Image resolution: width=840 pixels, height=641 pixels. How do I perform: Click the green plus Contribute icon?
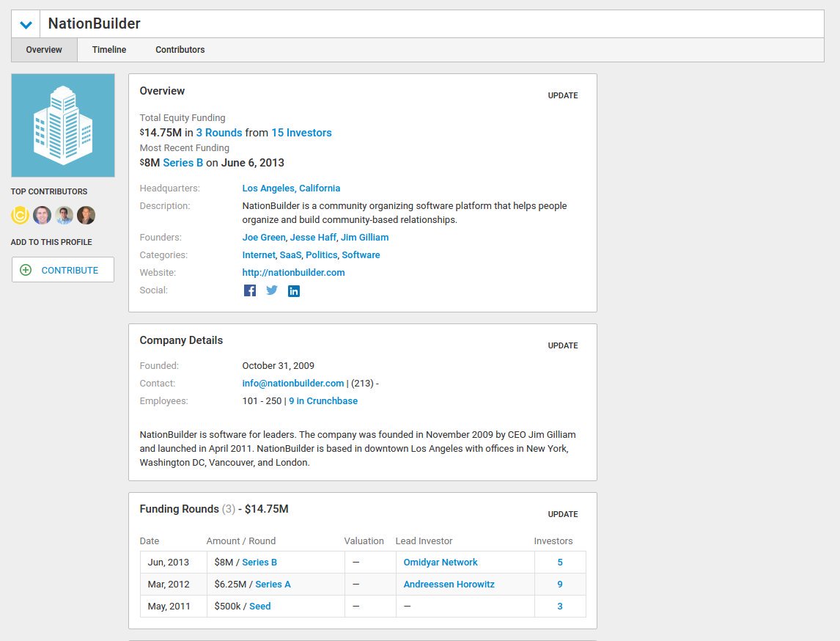pos(26,270)
